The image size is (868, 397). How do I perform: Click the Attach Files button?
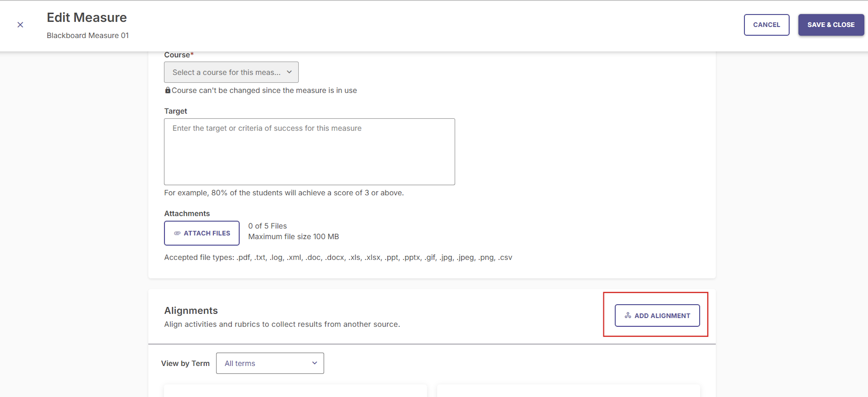202,233
